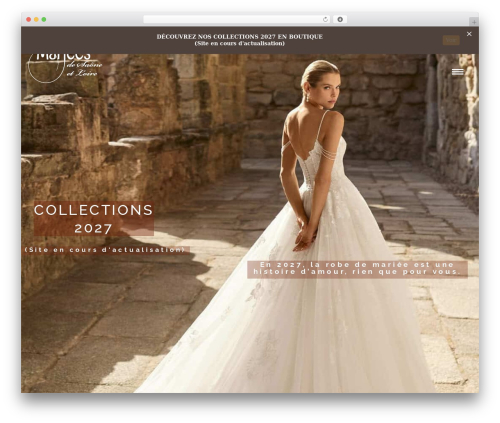Close the announcement banner
Screen dimensions: 500x423
[x=469, y=34]
